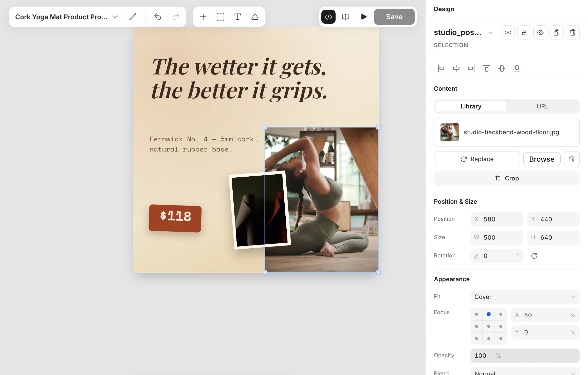Align selection to left edge
The height and width of the screenshot is (375, 588).
coord(441,68)
